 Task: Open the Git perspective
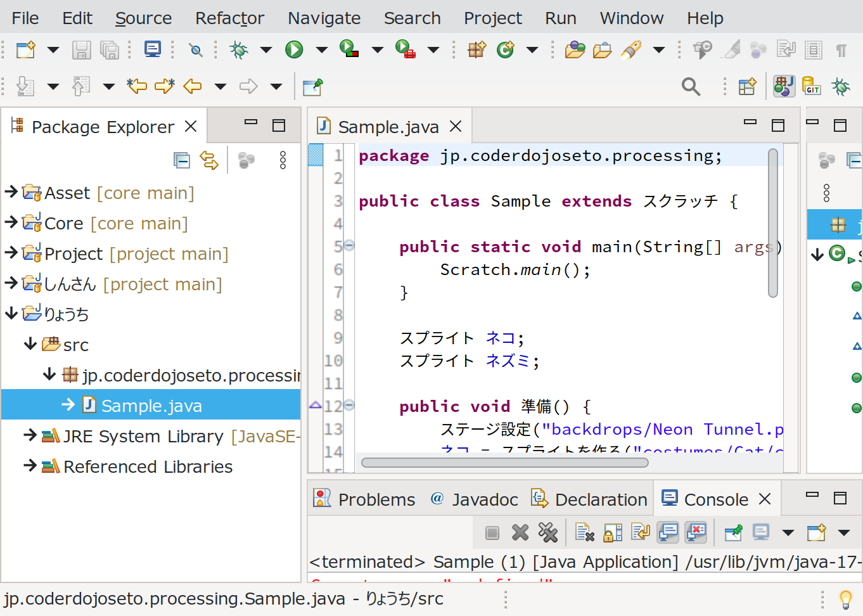click(x=811, y=86)
